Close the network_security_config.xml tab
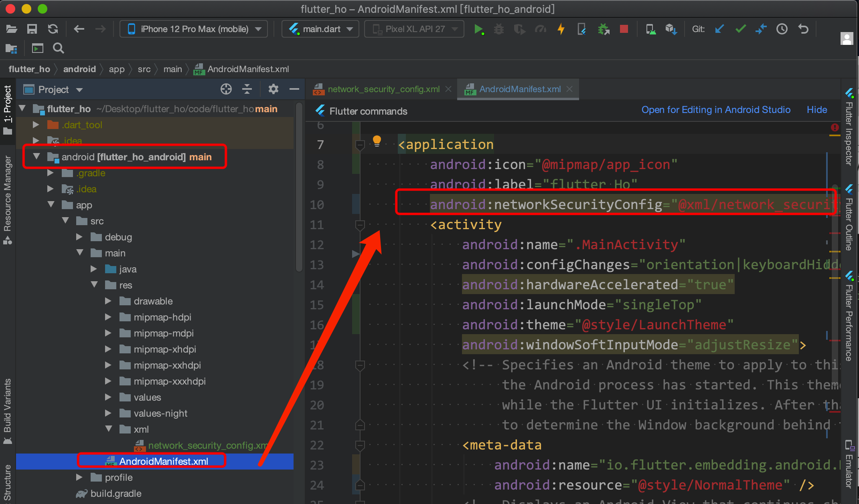859x504 pixels. tap(449, 89)
